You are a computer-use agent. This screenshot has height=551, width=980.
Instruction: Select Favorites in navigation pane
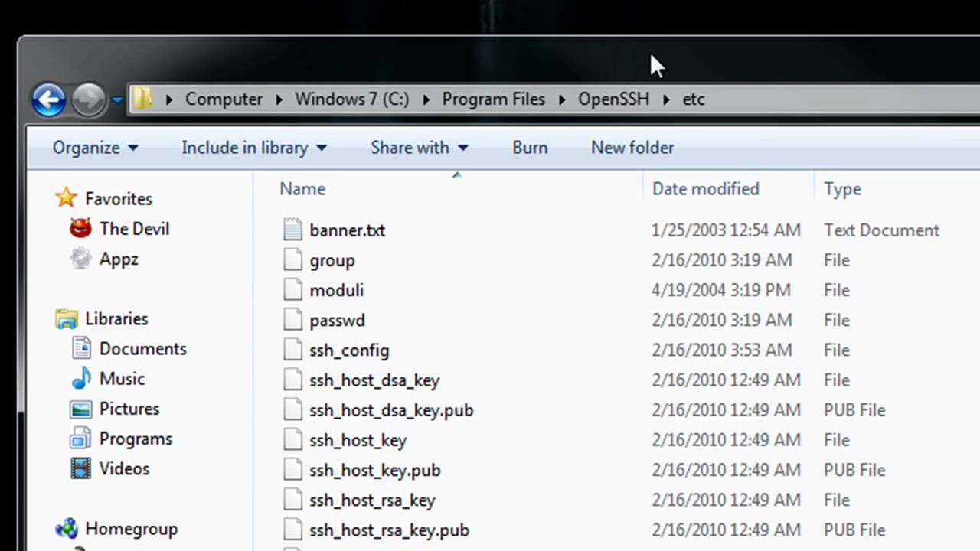tap(119, 199)
